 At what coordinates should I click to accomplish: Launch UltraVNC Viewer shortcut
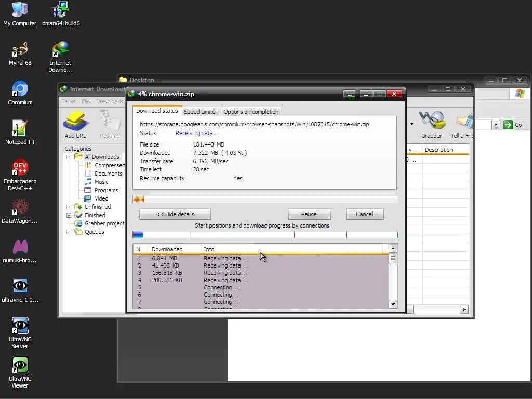tap(20, 373)
